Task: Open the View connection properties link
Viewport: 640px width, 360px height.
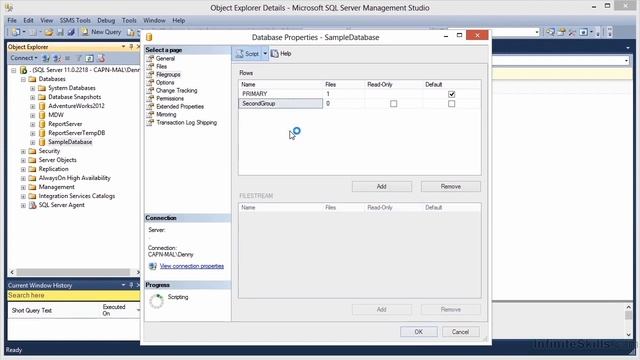Action: pyautogui.click(x=192, y=266)
